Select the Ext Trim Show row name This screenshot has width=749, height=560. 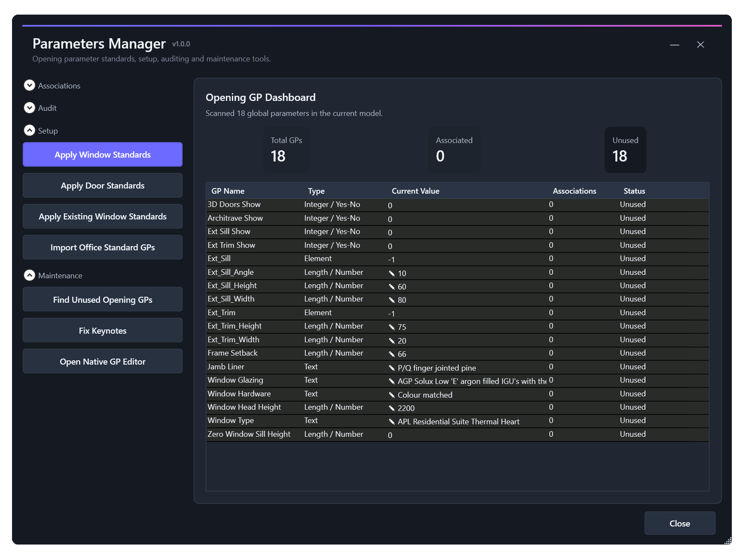tap(231, 245)
